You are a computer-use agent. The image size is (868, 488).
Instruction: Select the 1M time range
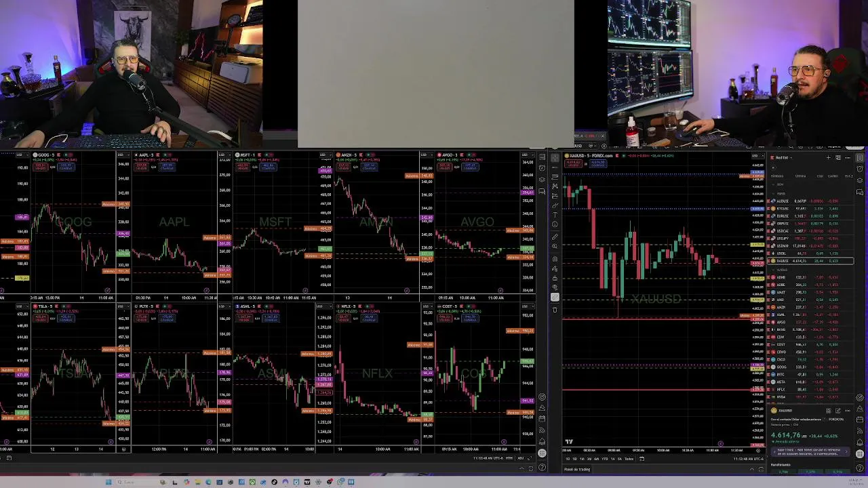[x=582, y=459]
